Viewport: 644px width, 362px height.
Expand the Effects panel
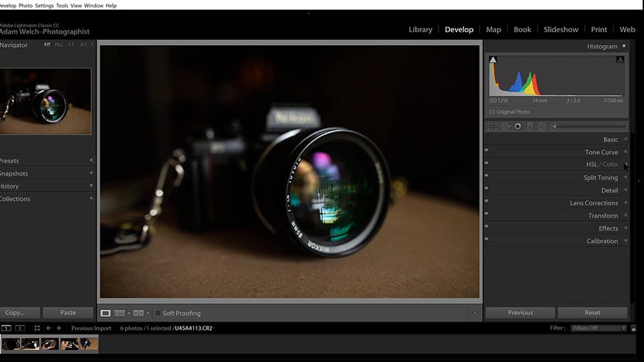coord(625,228)
